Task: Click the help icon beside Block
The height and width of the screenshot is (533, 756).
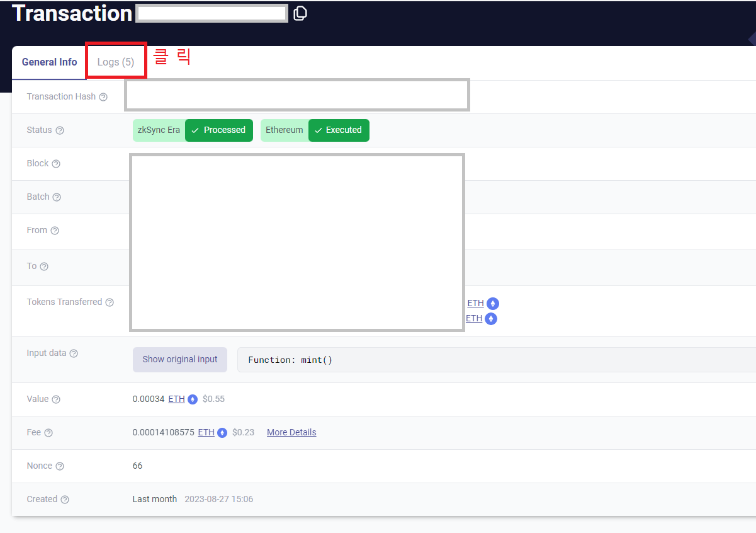Action: click(56, 164)
